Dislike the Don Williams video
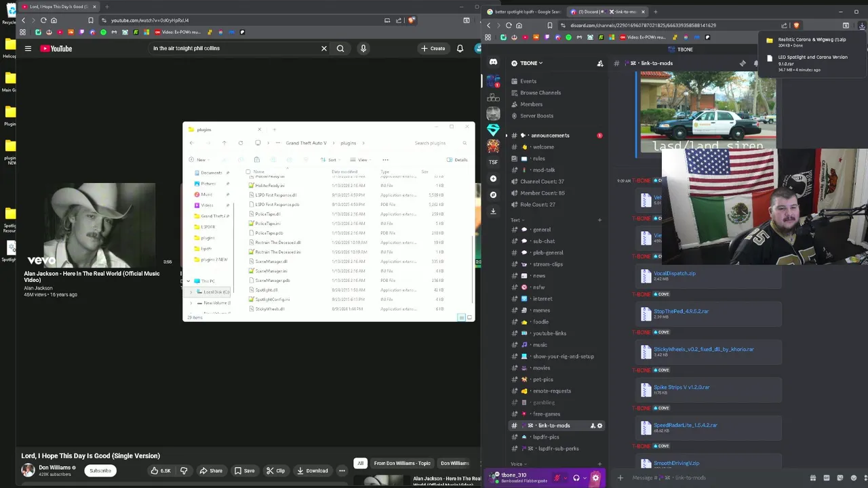 pos(183,470)
